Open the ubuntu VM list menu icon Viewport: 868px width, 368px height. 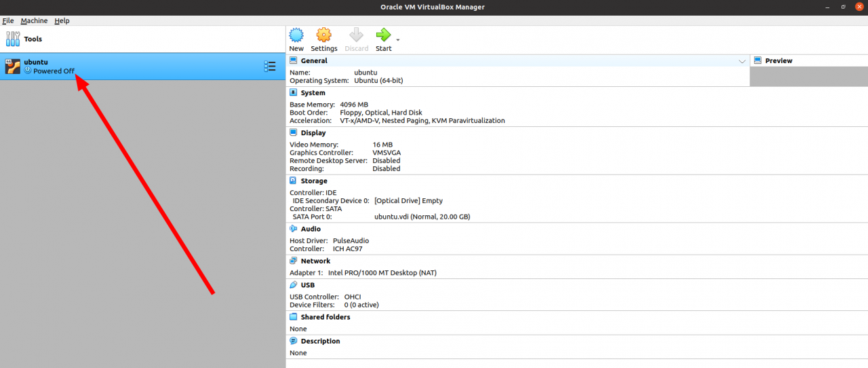[x=270, y=67]
